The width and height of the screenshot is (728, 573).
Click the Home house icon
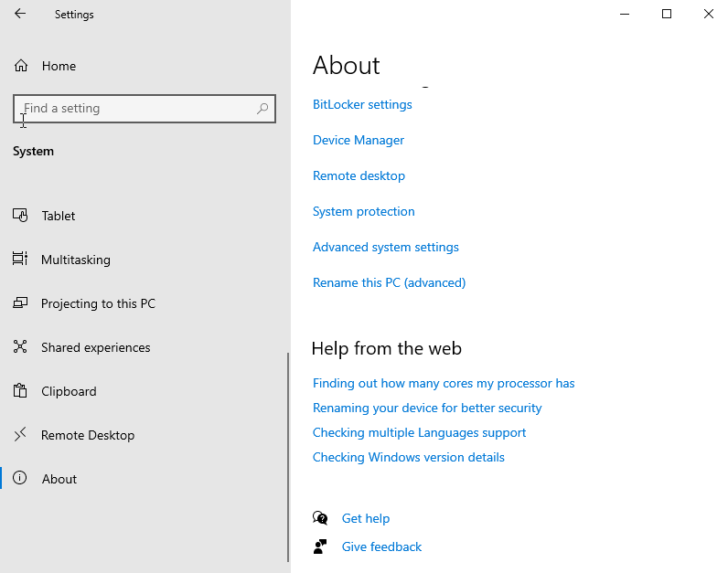pyautogui.click(x=21, y=66)
